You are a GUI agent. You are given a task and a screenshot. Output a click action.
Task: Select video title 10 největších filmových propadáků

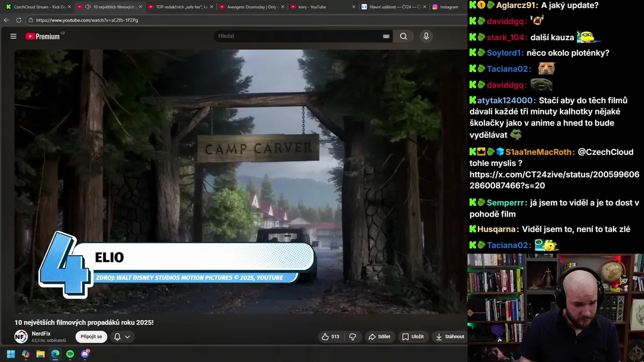coord(84,322)
